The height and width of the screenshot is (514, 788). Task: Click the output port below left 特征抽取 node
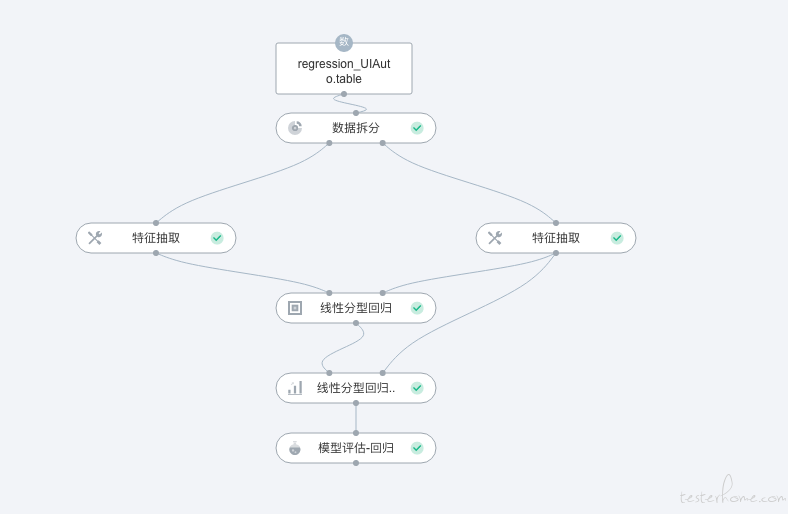(x=156, y=253)
